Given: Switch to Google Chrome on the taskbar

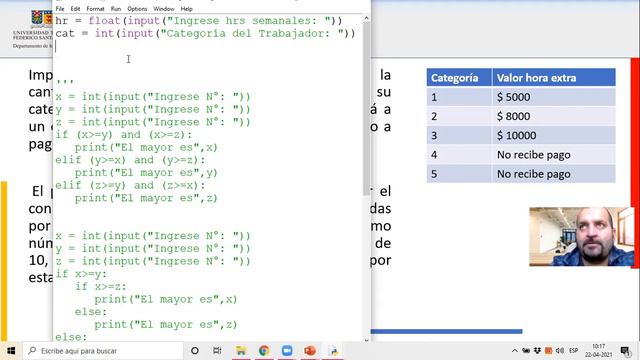Looking at the screenshot, I should click(x=264, y=351).
